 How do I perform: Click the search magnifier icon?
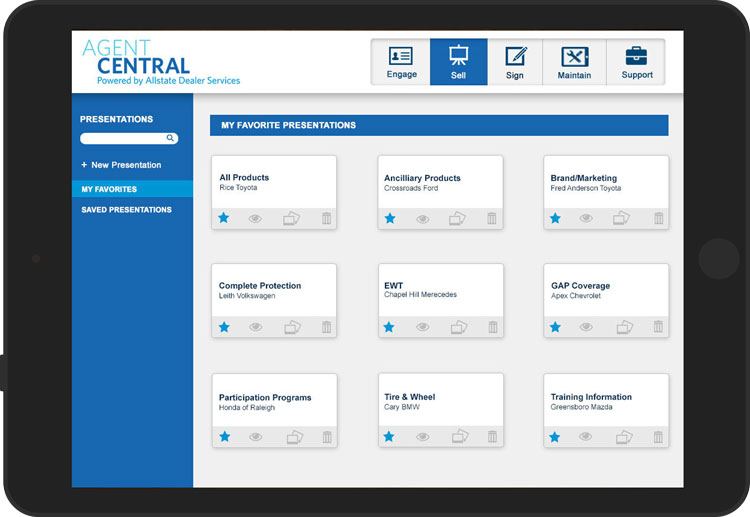[x=170, y=138]
